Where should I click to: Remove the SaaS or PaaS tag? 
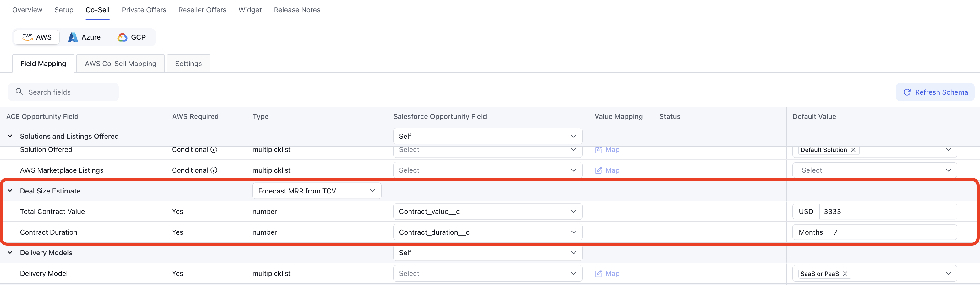tap(845, 273)
